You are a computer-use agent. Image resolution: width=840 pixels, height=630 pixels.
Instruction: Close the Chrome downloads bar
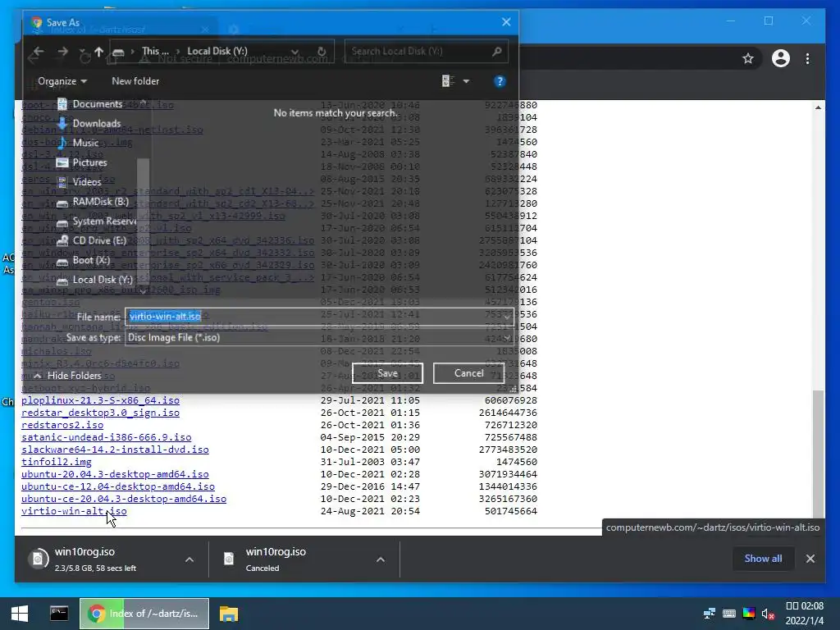coord(810,559)
